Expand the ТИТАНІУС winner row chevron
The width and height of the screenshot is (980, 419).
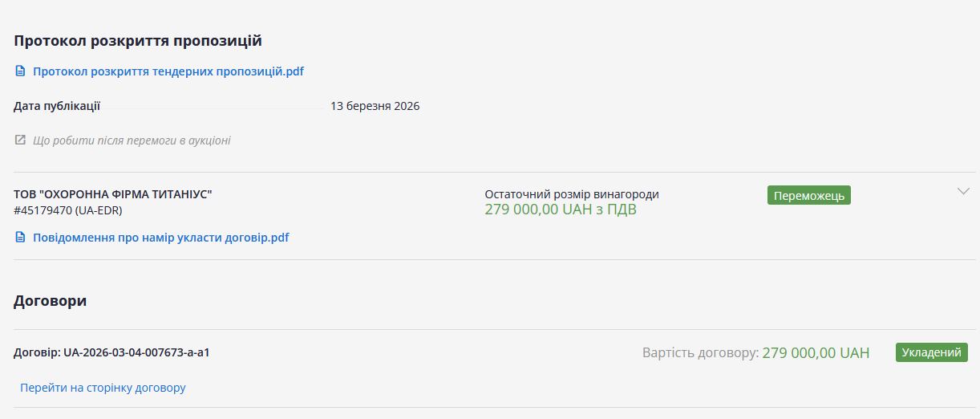(963, 192)
